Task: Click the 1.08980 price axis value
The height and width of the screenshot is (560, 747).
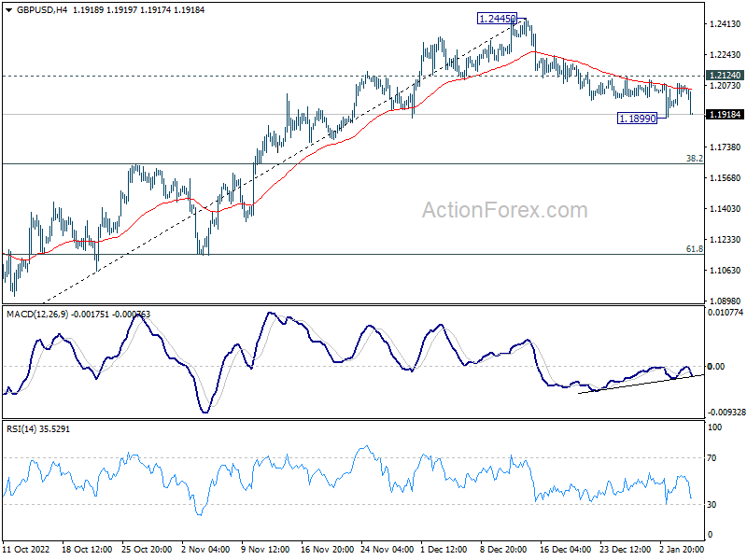Action: tap(726, 301)
